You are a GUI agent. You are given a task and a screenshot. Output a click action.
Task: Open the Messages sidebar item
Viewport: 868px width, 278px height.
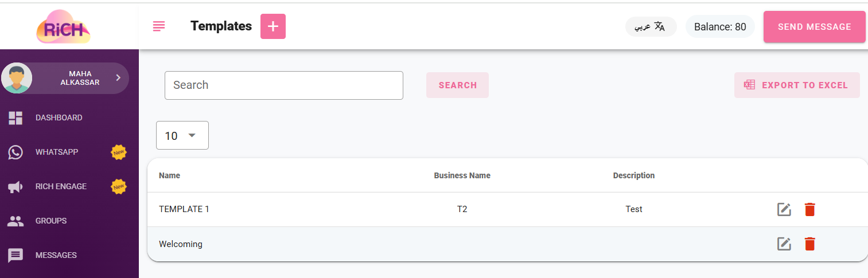tap(56, 255)
